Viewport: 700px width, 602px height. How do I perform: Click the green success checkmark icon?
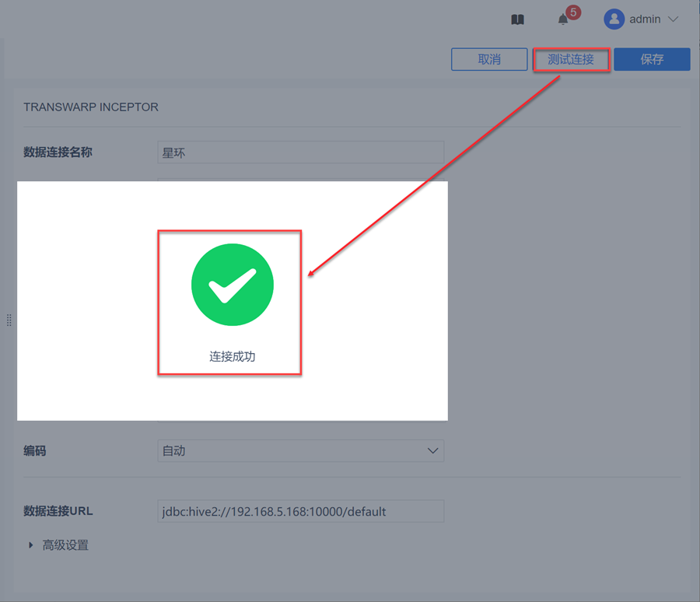tap(233, 285)
